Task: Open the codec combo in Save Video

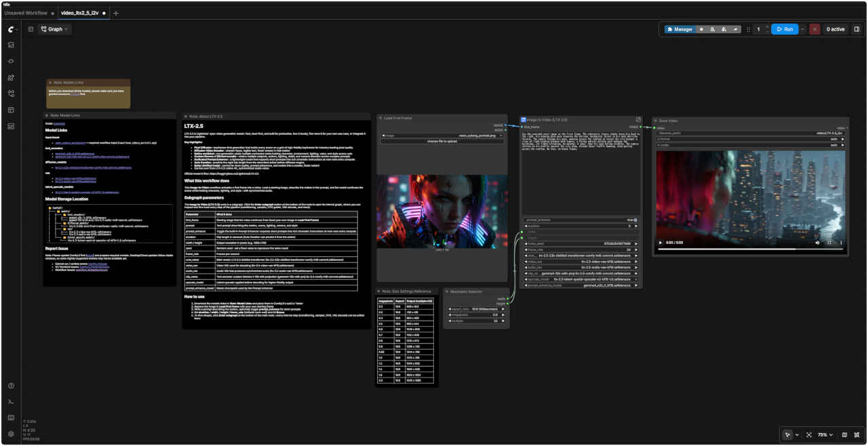Action: (751, 145)
